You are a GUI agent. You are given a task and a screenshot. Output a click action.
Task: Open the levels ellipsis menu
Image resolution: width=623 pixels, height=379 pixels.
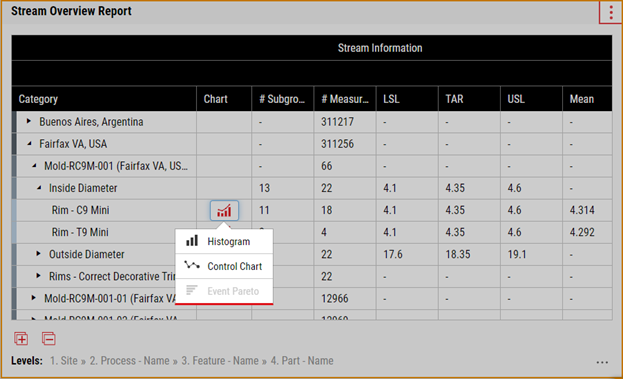pos(602,362)
